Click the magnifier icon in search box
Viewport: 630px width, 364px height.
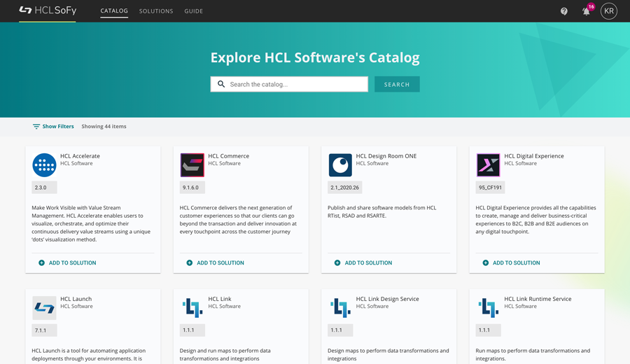click(221, 85)
